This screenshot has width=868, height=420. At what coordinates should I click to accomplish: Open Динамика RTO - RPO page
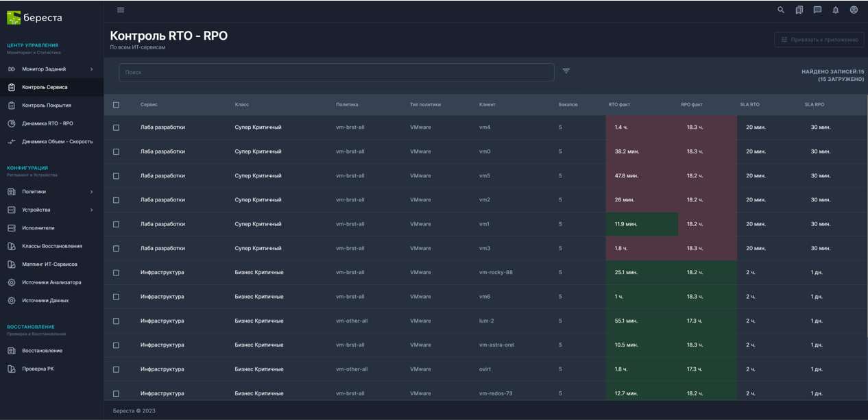point(47,123)
